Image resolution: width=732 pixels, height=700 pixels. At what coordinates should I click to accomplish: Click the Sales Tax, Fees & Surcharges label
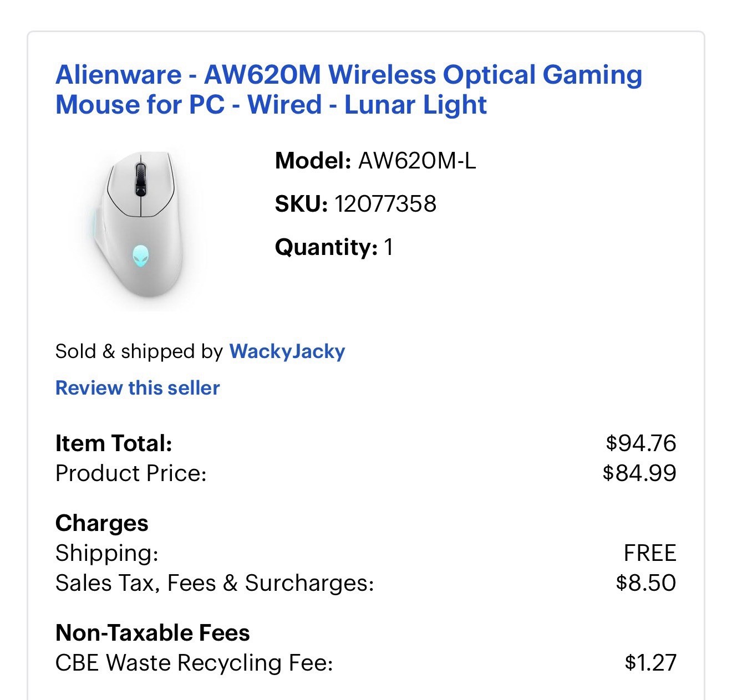click(215, 583)
